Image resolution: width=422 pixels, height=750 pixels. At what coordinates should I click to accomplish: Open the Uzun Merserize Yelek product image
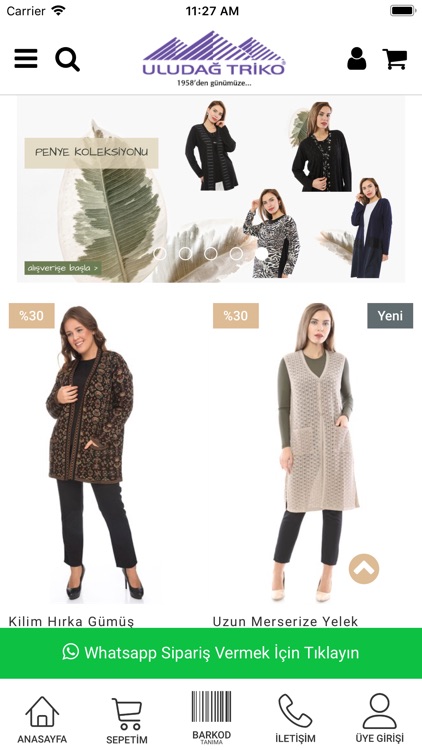(x=313, y=452)
